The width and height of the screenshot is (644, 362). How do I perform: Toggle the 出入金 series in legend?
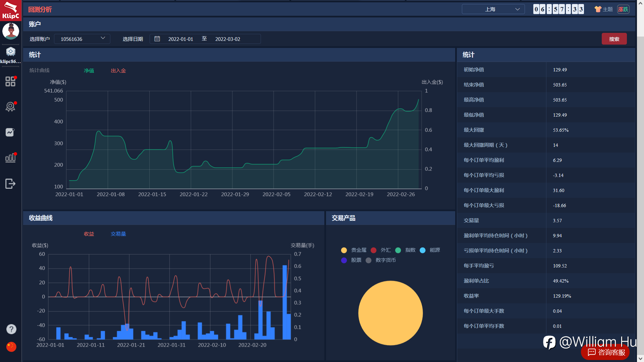[118, 71]
